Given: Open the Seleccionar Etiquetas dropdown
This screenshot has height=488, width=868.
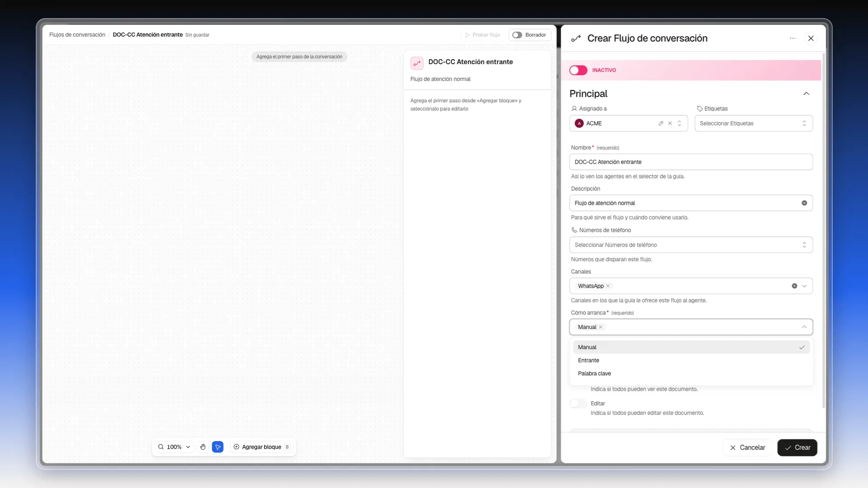Looking at the screenshot, I should [754, 123].
